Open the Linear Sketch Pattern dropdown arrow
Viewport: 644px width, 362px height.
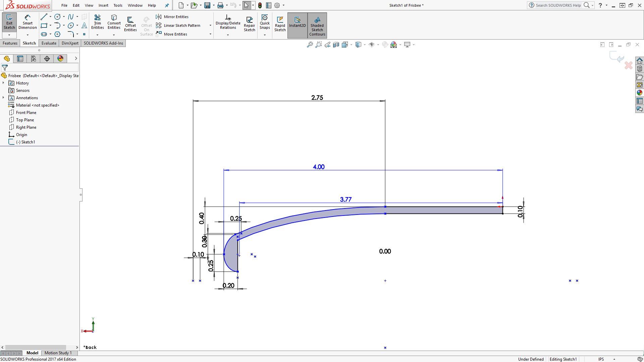210,25
